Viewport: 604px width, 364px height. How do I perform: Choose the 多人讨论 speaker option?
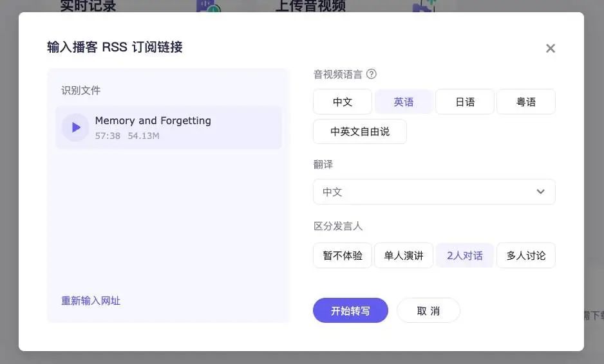[525, 255]
